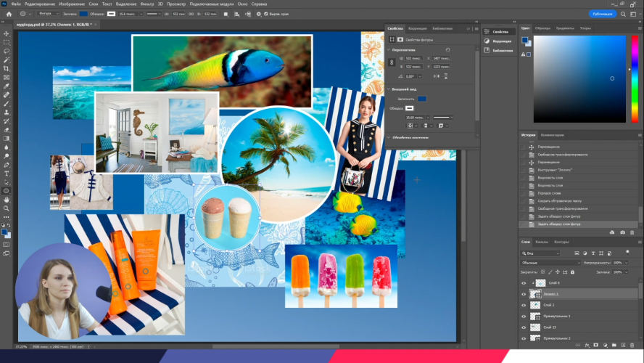Click the Публикация button
Screen dimensions: 644x363
[603, 14]
